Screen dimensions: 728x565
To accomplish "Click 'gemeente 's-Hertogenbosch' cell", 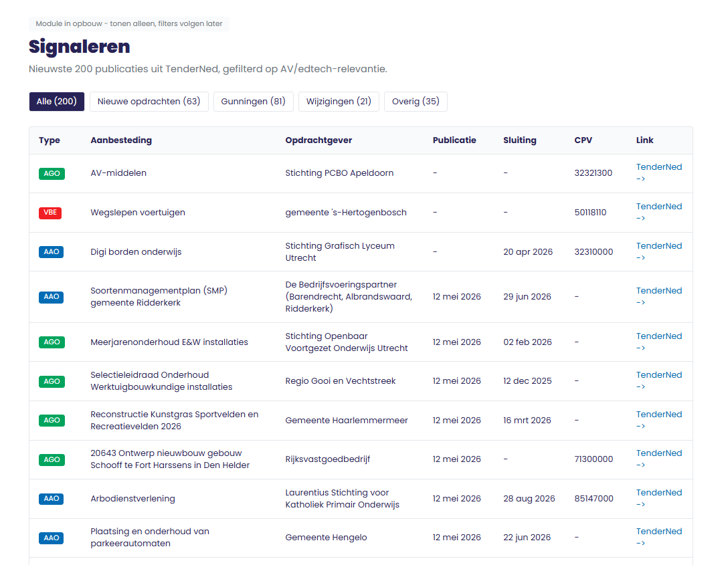I will click(x=346, y=213).
